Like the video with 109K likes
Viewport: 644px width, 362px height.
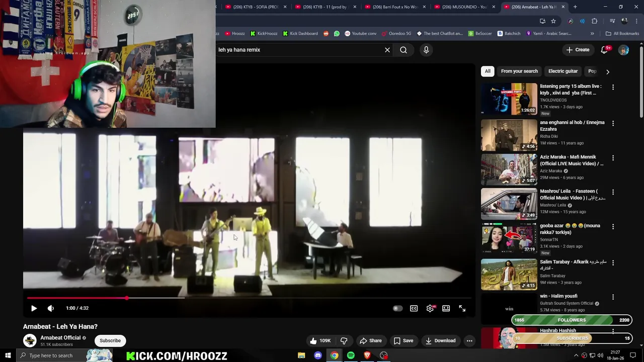[x=320, y=340]
